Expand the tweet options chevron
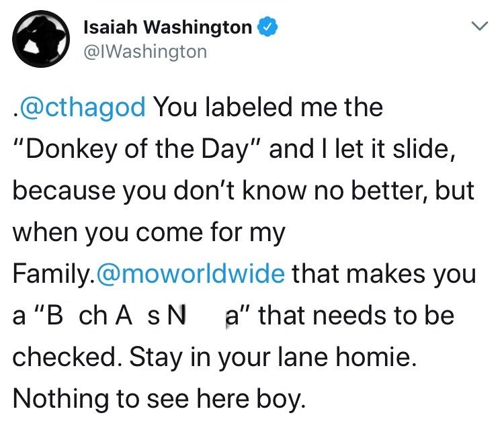The width and height of the screenshot is (504, 442). tap(480, 26)
